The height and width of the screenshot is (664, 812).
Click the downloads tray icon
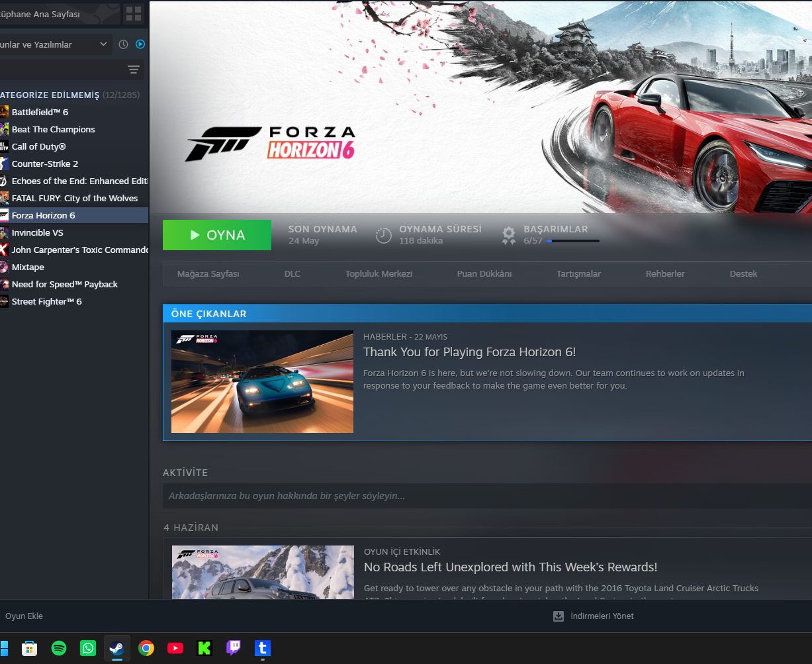[x=559, y=616]
